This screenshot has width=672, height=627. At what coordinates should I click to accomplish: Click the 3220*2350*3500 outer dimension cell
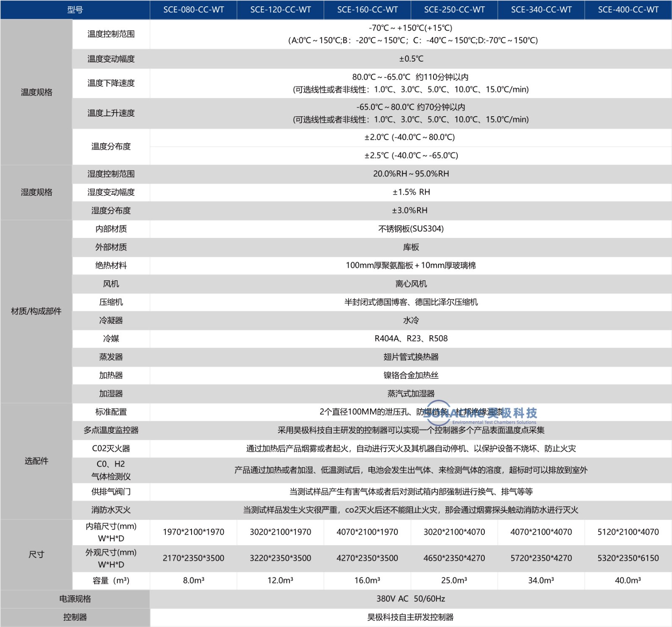[x=281, y=558]
